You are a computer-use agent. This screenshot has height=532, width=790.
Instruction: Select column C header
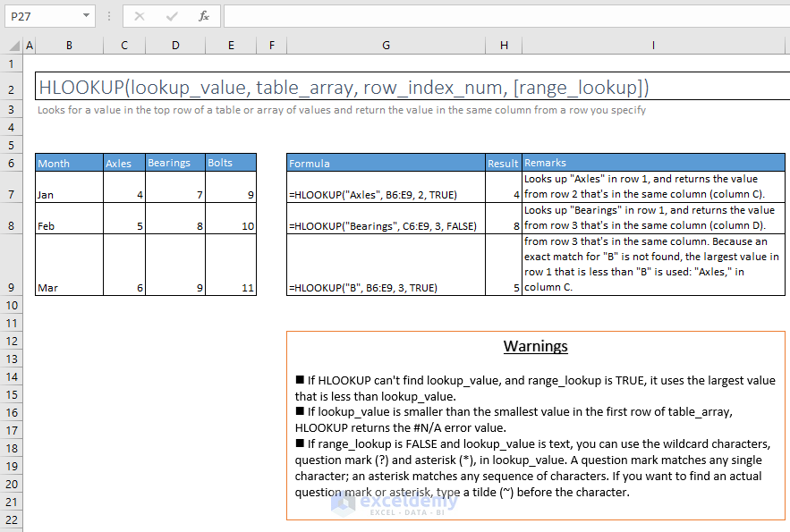[124, 46]
